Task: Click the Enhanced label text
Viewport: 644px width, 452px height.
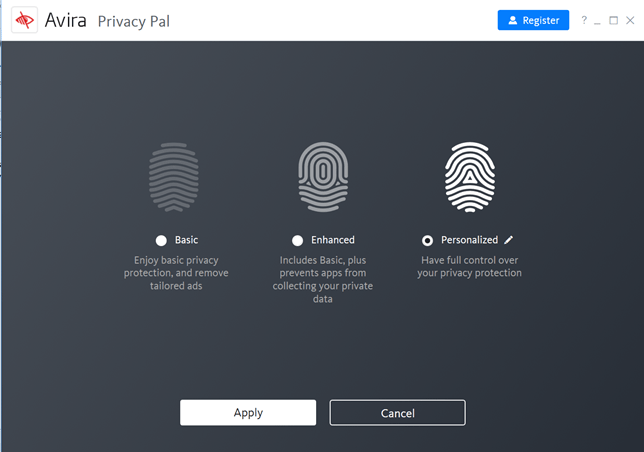Action: point(333,240)
